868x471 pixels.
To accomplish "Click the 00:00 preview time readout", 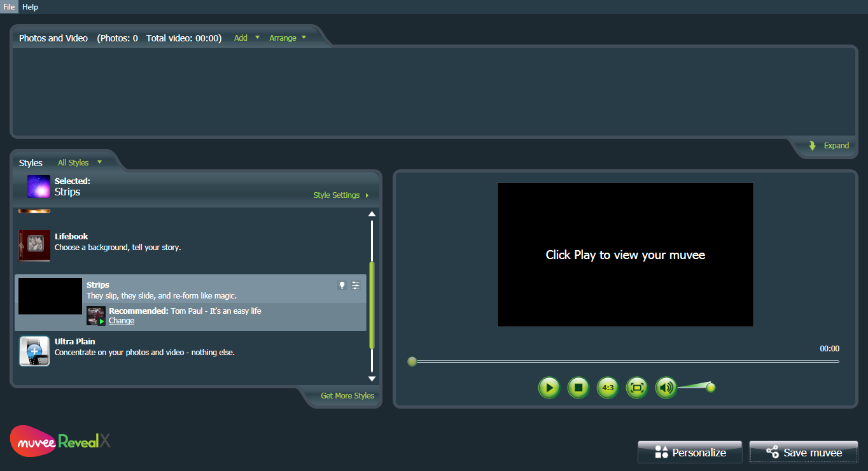I will [x=830, y=349].
